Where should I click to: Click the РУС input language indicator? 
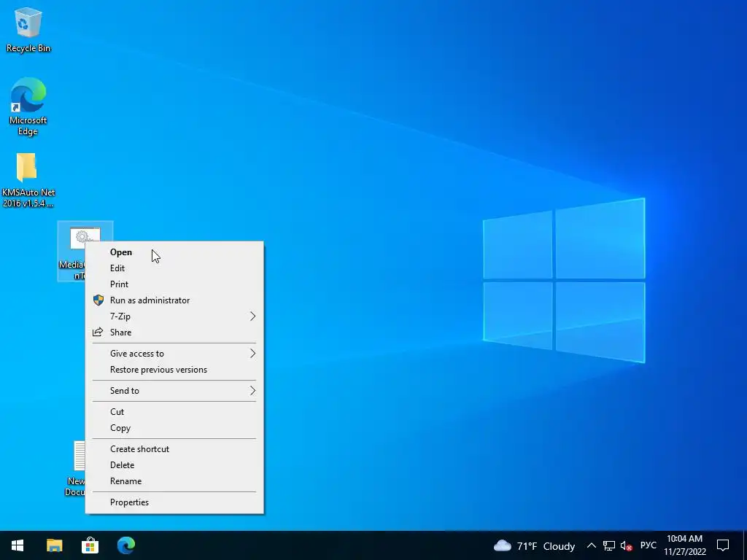click(x=648, y=545)
